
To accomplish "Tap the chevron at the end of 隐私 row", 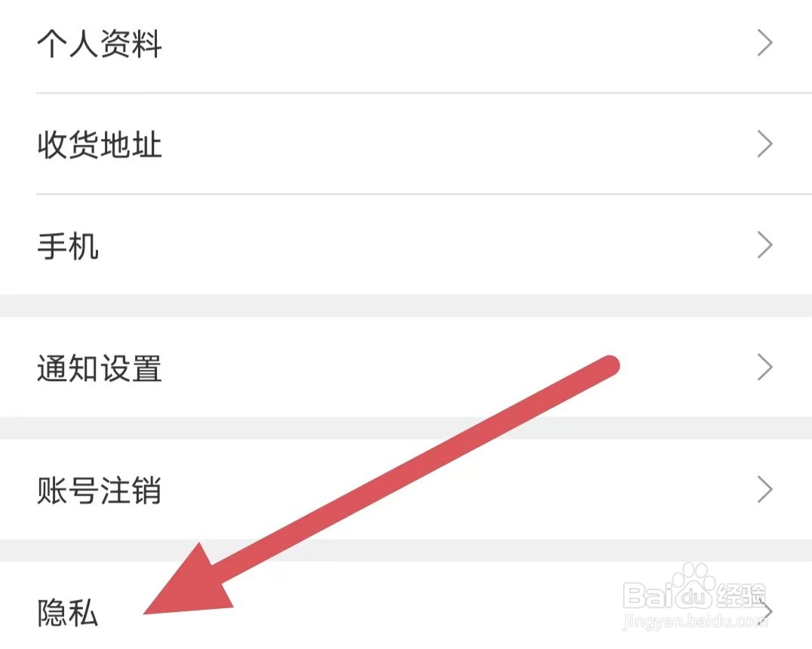I will (767, 612).
